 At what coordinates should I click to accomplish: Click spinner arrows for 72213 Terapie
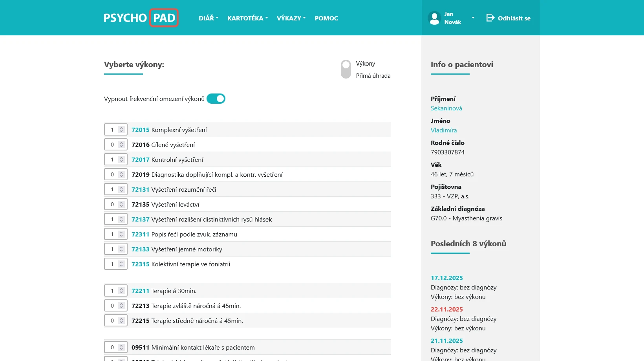pos(121,306)
